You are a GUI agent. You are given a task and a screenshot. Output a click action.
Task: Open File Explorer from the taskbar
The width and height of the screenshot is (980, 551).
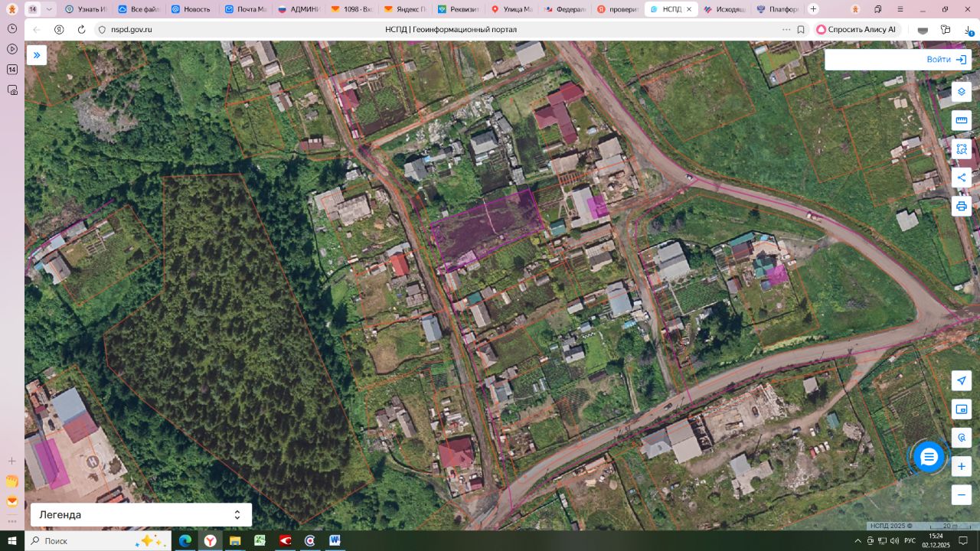[x=235, y=540]
